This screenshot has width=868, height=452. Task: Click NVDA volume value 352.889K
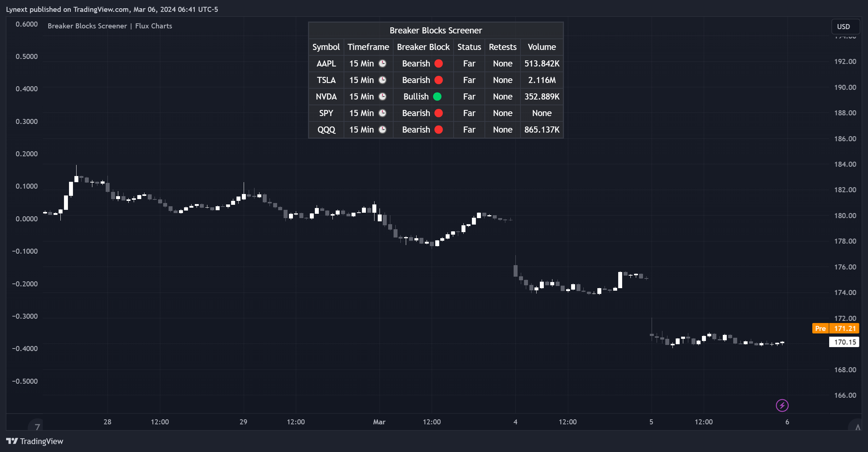coord(542,96)
